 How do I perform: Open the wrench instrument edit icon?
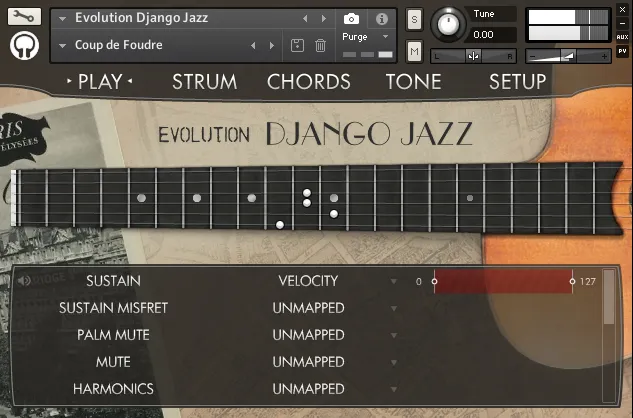point(24,16)
